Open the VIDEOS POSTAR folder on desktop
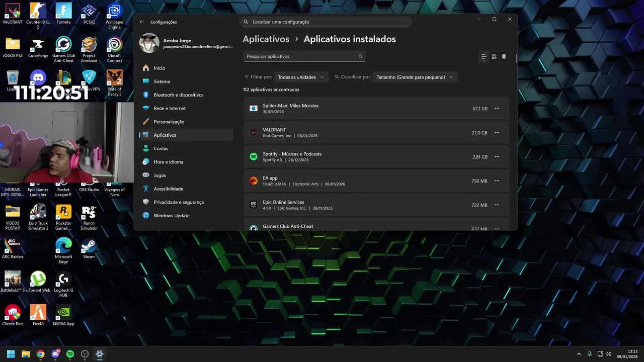Image resolution: width=644 pixels, height=362 pixels. pos(13,217)
